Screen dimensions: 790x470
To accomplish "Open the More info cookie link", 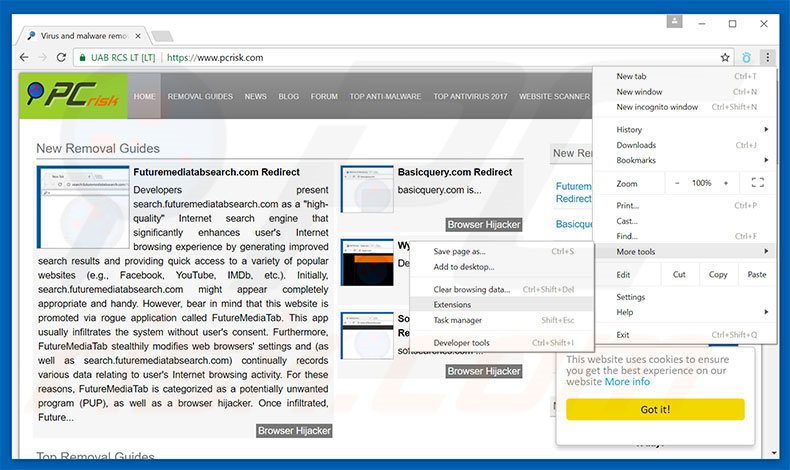I will 627,381.
